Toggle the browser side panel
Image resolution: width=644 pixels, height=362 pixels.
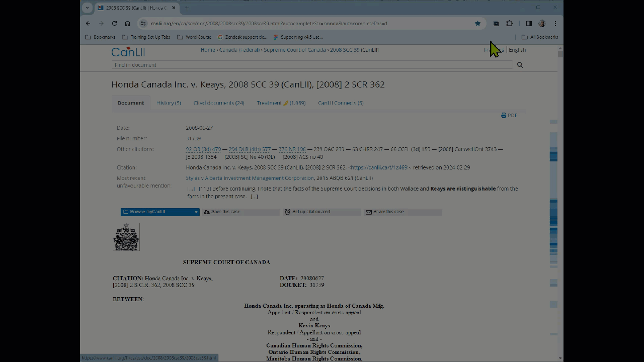[529, 24]
